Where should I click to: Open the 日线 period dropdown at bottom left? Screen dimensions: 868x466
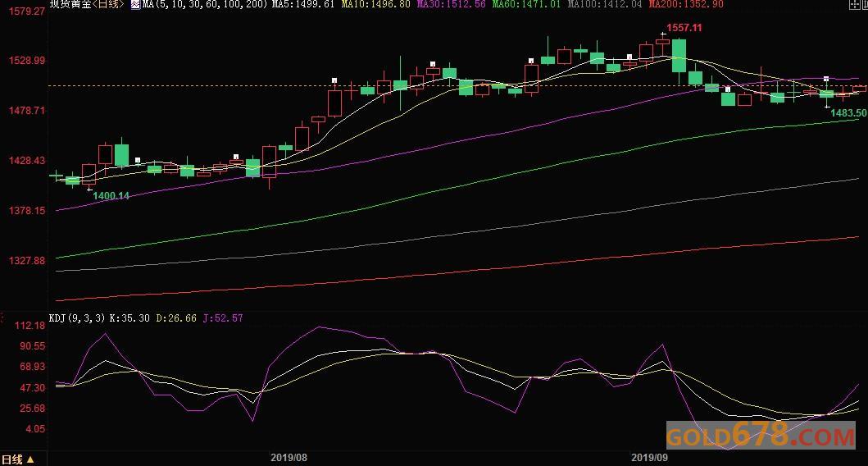18,459
